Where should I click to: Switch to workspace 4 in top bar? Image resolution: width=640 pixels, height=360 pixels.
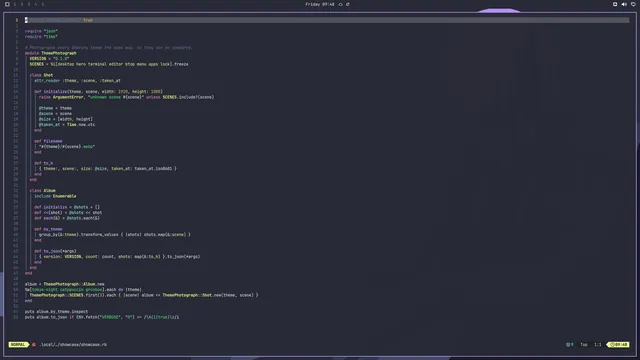pyautogui.click(x=36, y=4)
